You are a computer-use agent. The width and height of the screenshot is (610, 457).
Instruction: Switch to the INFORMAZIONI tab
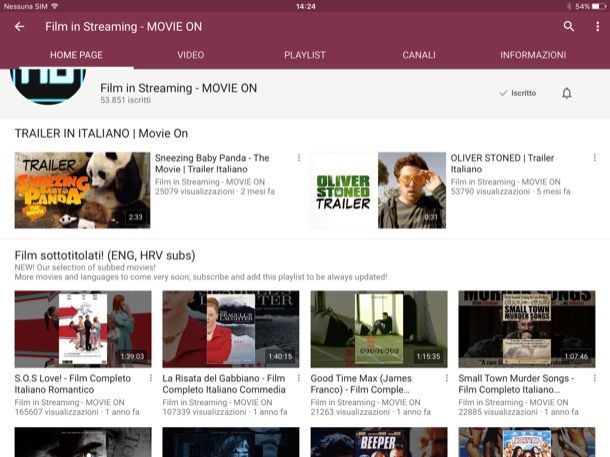pos(533,55)
